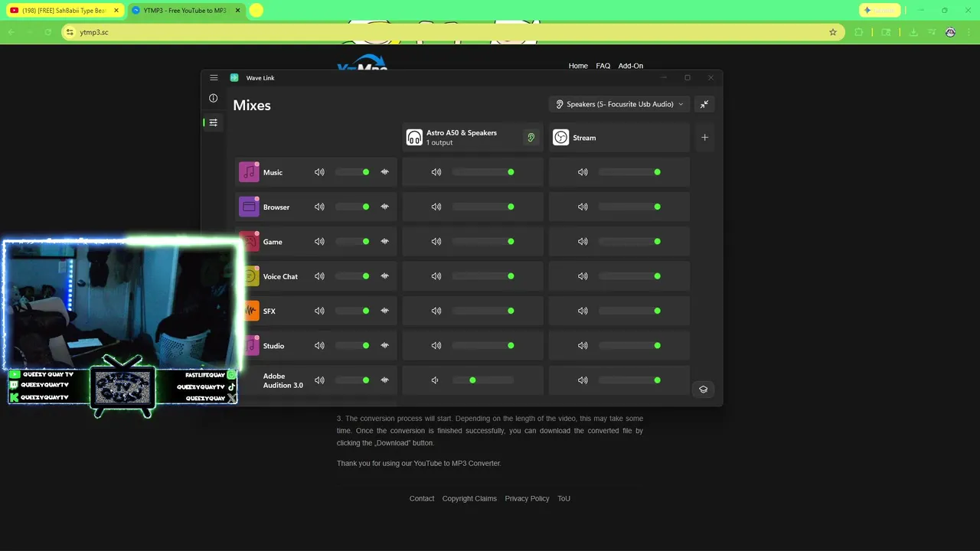Open the browser profile avatar
This screenshot has height=551, width=980.
(x=950, y=32)
